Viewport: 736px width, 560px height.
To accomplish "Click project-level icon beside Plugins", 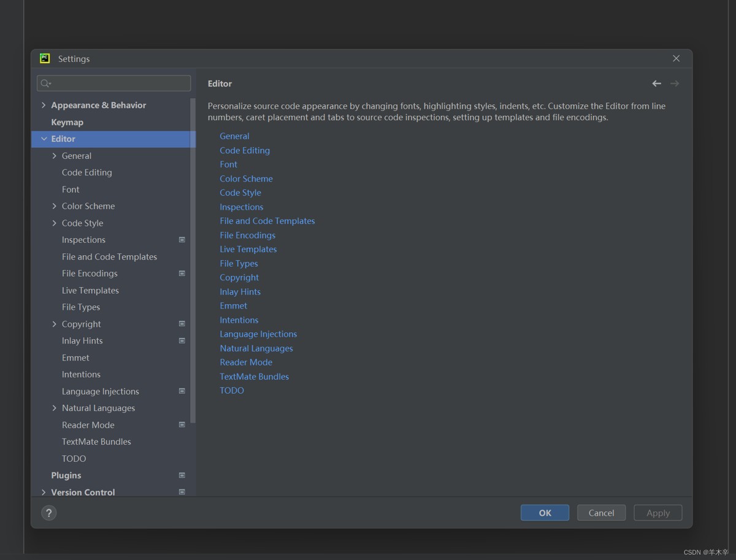I will pyautogui.click(x=182, y=475).
